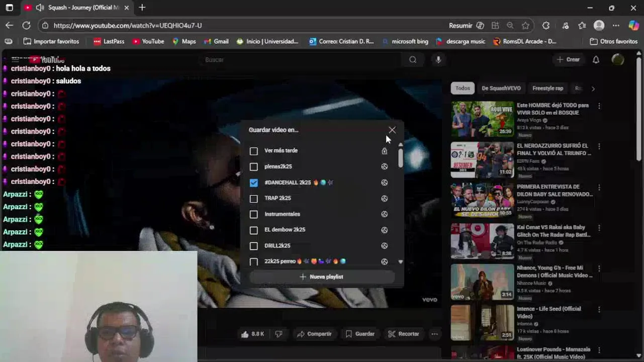The height and width of the screenshot is (362, 644).
Task: Open the 'Crear' create button
Action: [568, 60]
